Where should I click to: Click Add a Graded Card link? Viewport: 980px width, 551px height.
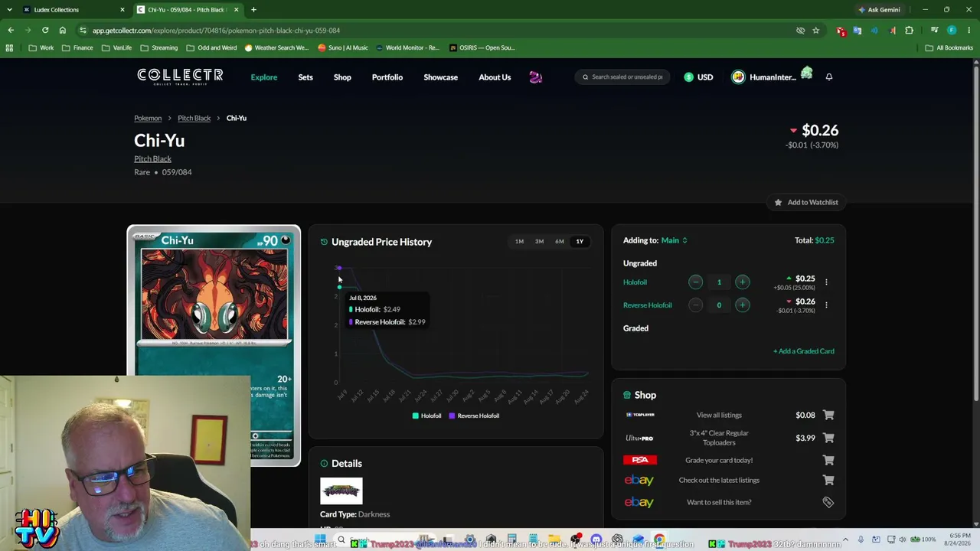(x=804, y=351)
